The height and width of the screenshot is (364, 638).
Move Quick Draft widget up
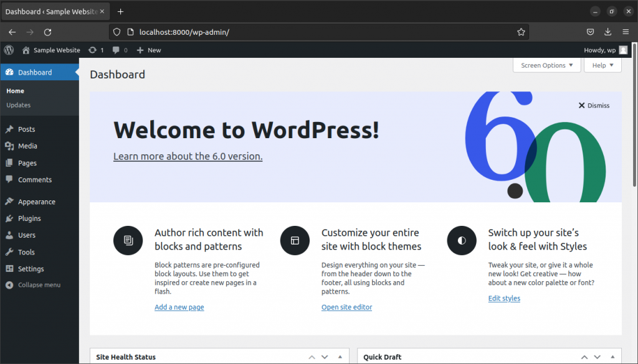(x=584, y=357)
